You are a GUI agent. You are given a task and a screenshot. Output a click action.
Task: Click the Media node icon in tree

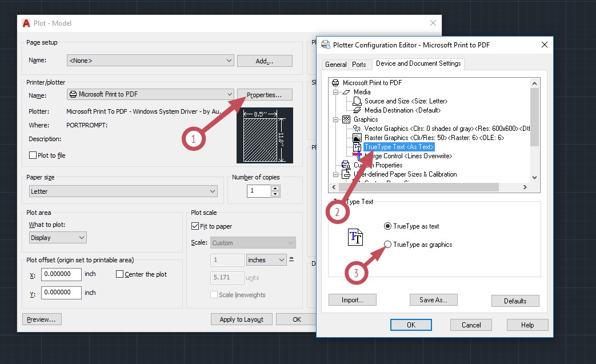point(346,92)
